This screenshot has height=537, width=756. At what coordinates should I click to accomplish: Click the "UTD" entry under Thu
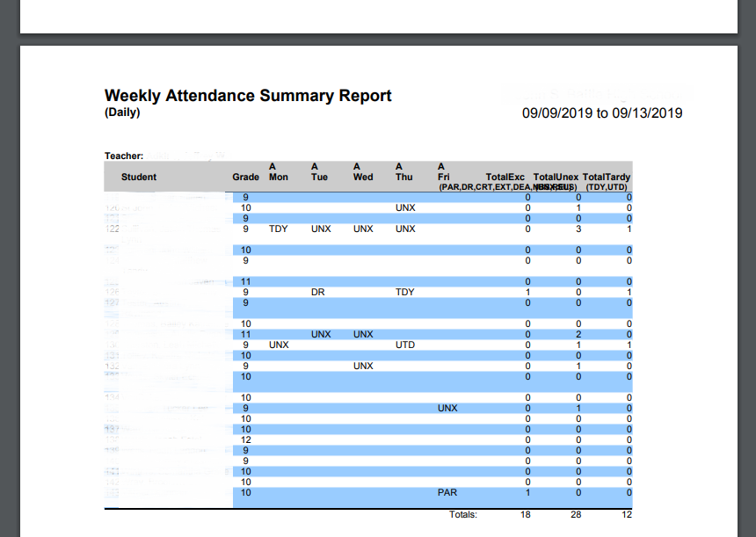405,345
